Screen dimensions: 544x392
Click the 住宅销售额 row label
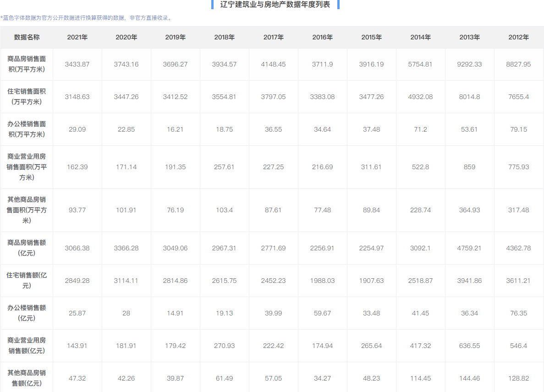[27, 280]
